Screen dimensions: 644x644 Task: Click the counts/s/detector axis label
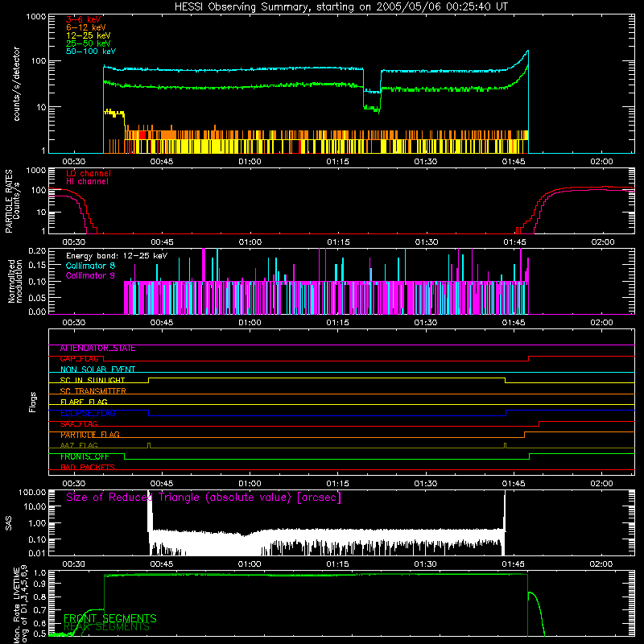tap(16, 84)
